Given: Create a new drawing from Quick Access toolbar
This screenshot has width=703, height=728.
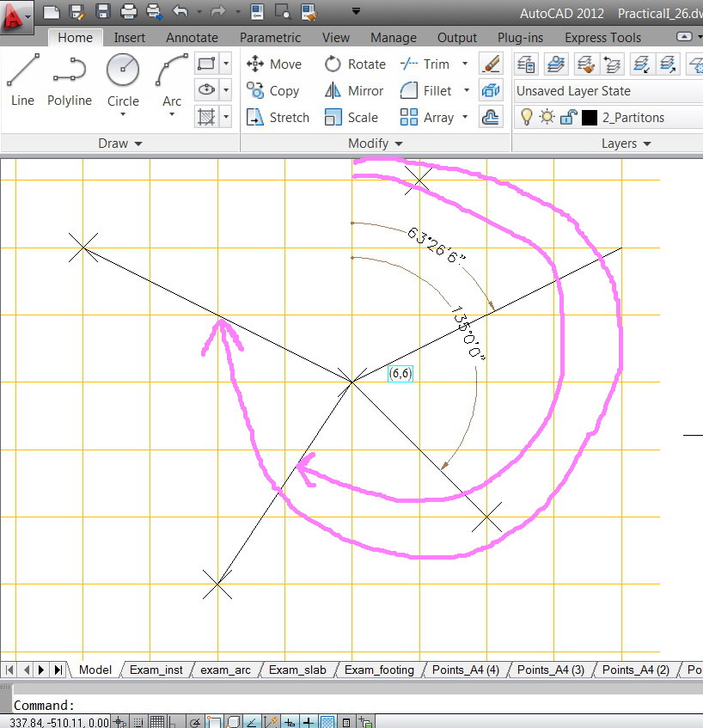Looking at the screenshot, I should (x=51, y=12).
